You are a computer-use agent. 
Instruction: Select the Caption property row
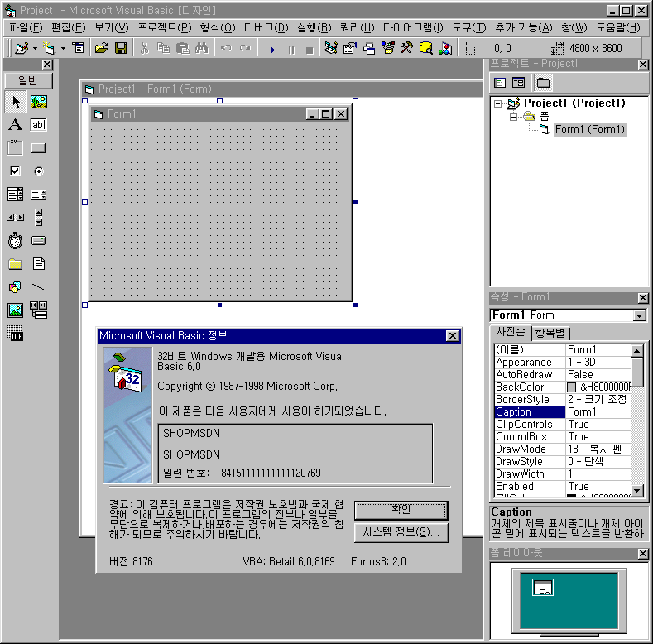click(x=563, y=412)
